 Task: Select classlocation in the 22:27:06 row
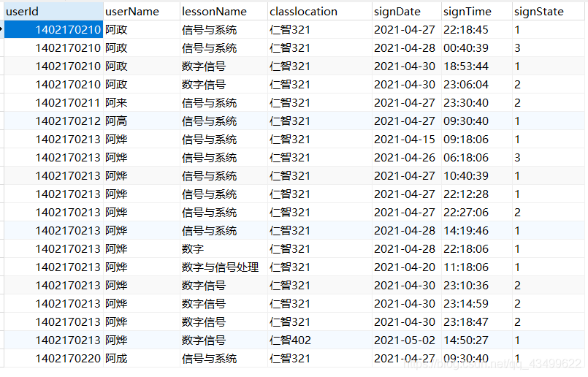point(319,213)
